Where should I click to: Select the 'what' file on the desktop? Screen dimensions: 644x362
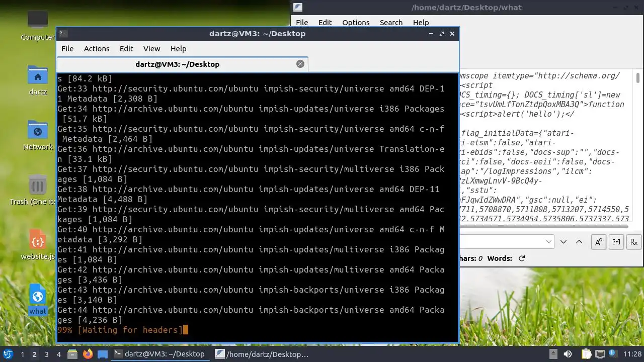point(38,300)
